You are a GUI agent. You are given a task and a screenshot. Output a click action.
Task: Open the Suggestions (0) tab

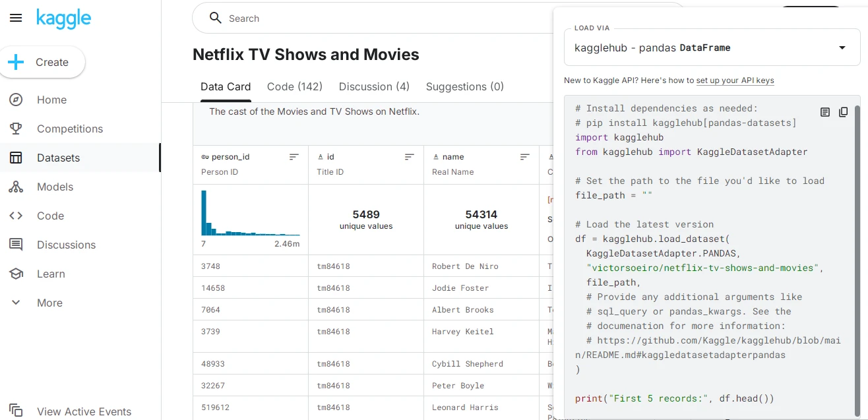tap(465, 87)
